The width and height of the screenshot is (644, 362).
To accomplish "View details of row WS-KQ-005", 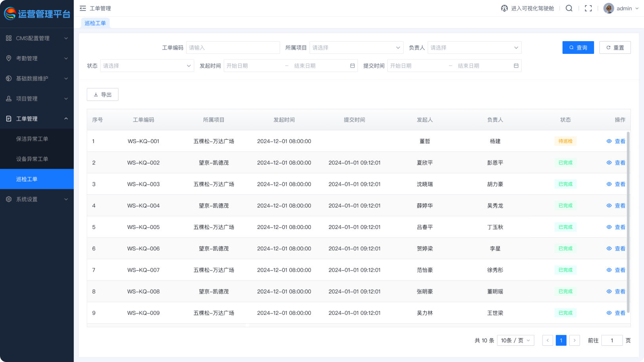I will point(616,227).
